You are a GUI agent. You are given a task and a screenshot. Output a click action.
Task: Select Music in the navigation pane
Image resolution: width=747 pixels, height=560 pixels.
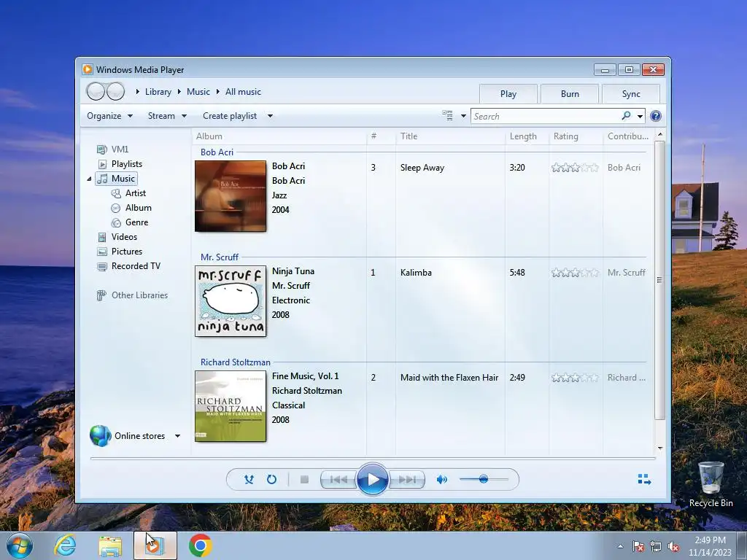[x=117, y=179]
